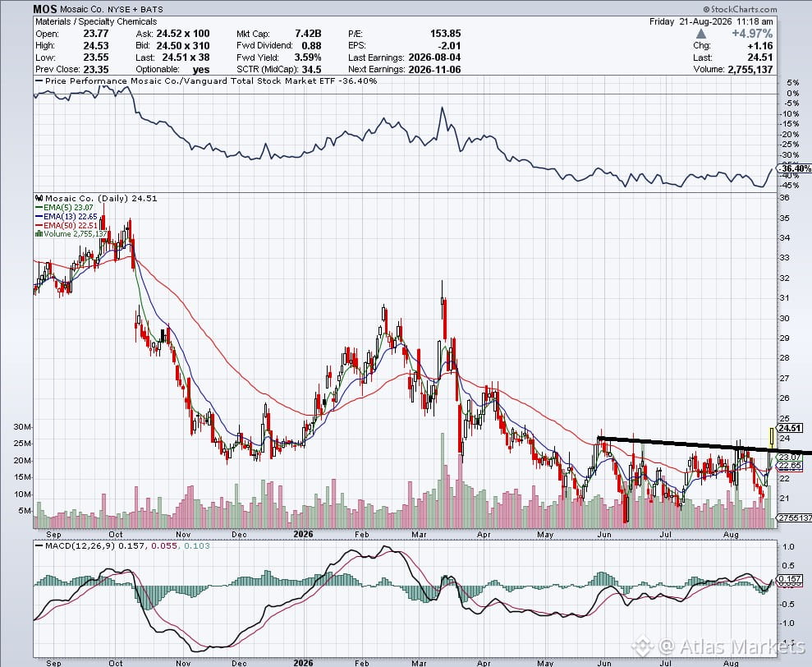This screenshot has height=667, width=812.
Task: Click the EPS value -2.01
Action: [x=448, y=46]
